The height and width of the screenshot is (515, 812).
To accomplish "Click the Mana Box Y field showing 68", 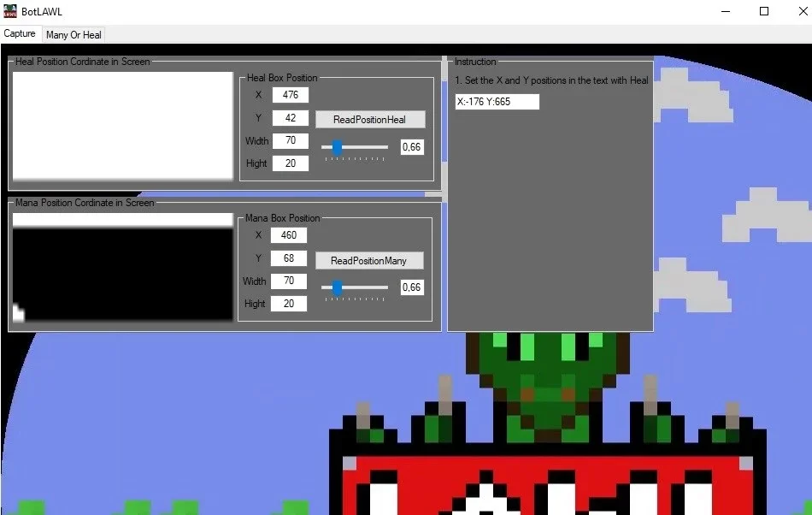I will [x=288, y=258].
